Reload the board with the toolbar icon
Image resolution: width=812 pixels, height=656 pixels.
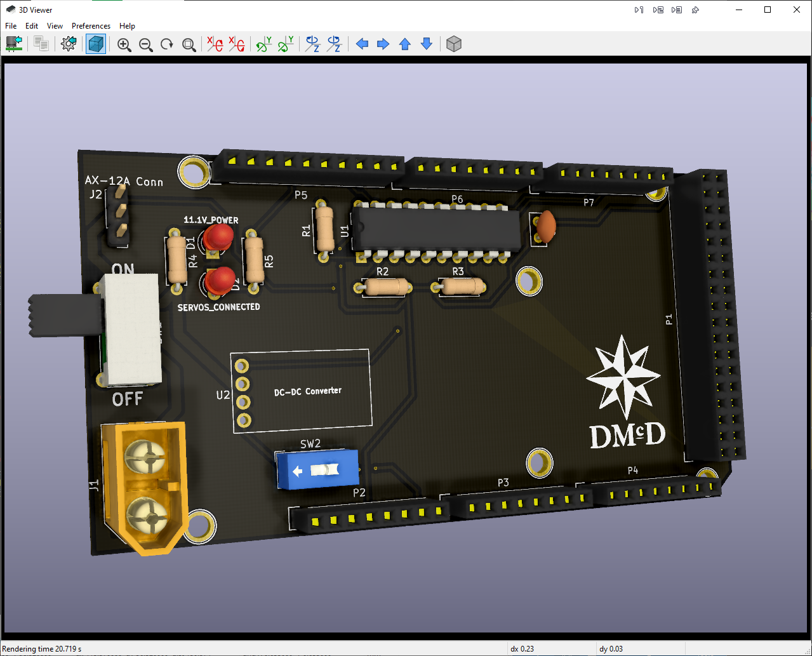14,44
